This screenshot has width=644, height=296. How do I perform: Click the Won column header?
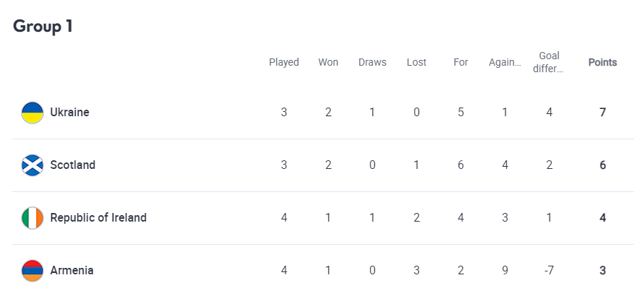click(x=328, y=62)
